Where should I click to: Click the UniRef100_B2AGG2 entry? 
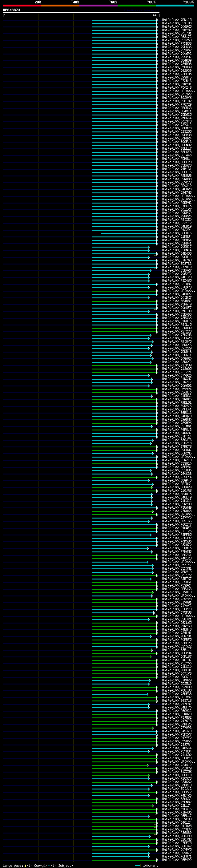(177, 799)
